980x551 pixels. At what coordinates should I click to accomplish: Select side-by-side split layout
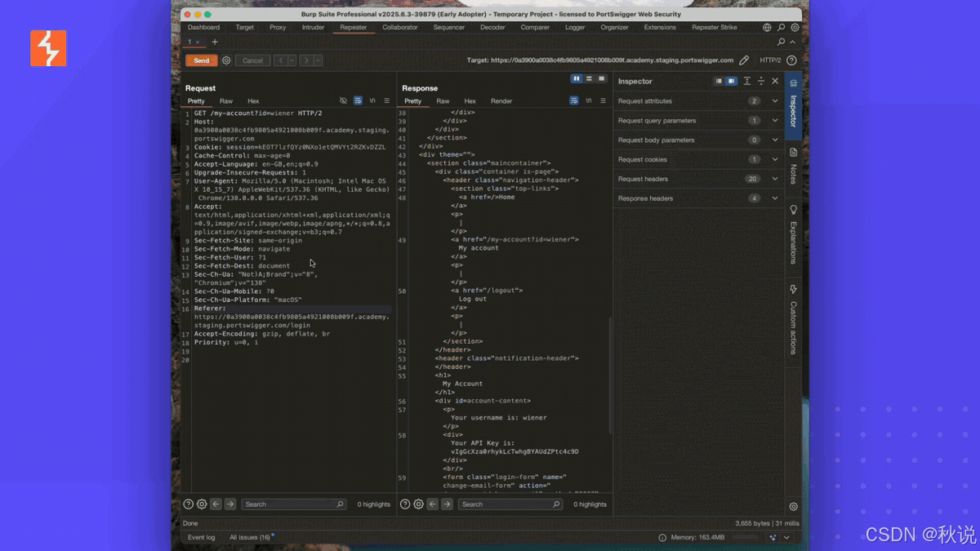click(x=577, y=79)
